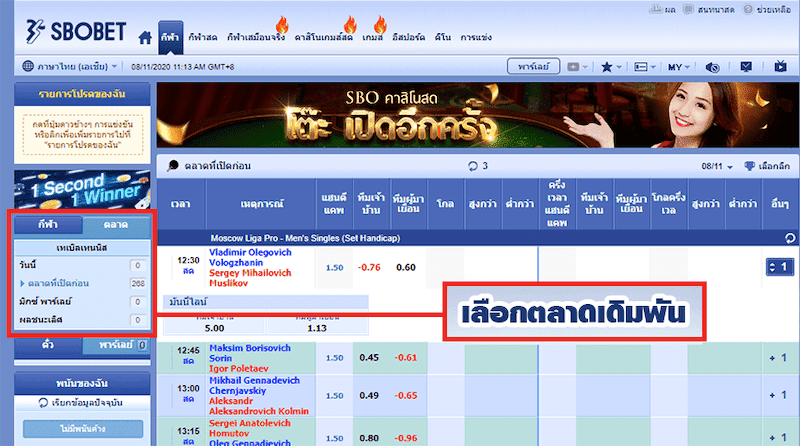Image resolution: width=800 pixels, height=446 pixels.
Task: Click the refresh icon with countdown 3
Action: click(473, 166)
